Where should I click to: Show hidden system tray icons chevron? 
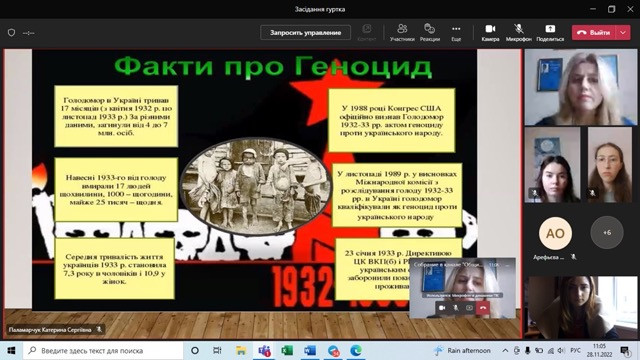505,351
